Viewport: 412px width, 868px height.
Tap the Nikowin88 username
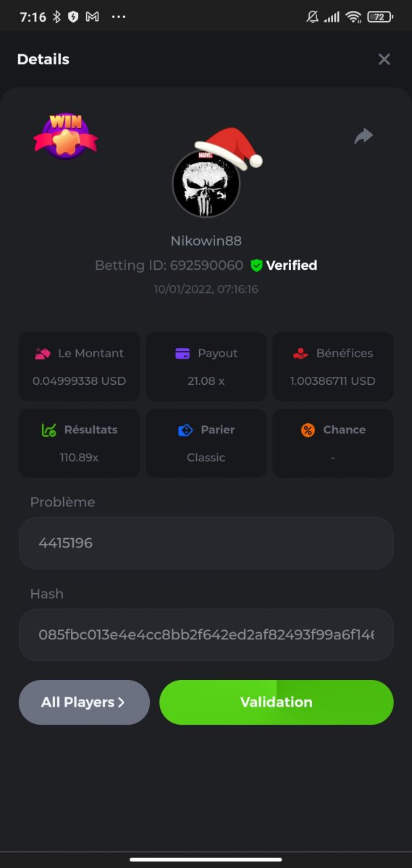click(206, 241)
